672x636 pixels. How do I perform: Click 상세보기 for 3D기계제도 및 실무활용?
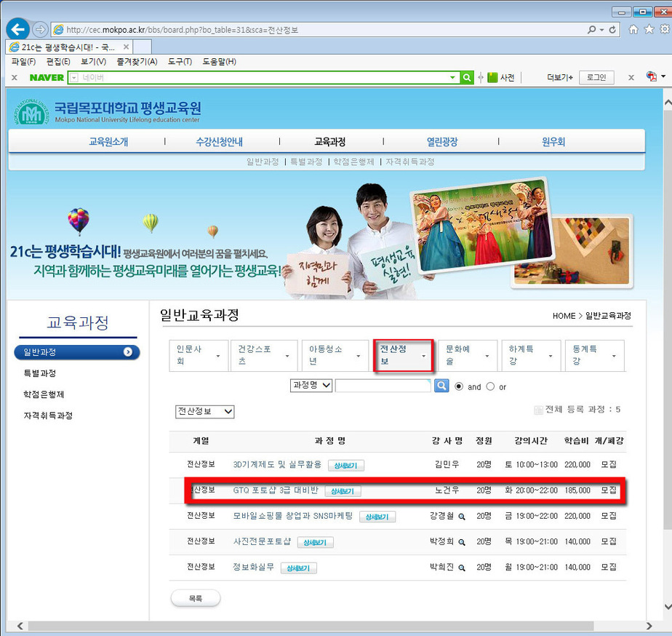[346, 465]
